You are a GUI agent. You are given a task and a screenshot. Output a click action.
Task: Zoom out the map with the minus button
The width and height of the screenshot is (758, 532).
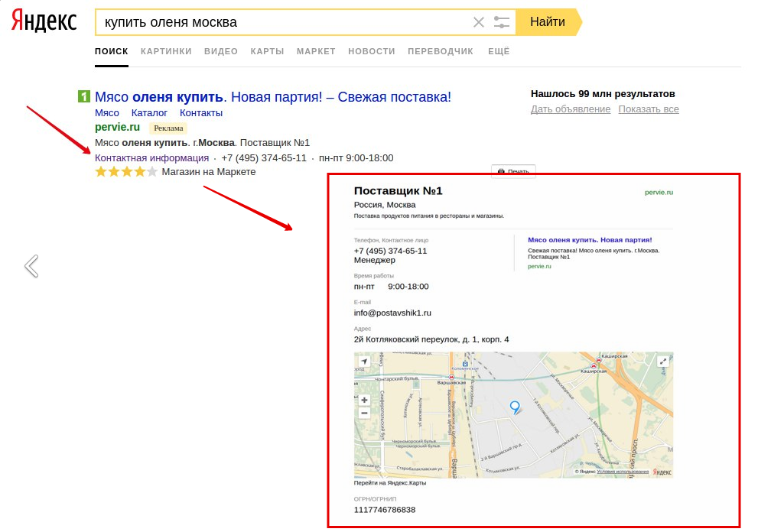coord(365,413)
